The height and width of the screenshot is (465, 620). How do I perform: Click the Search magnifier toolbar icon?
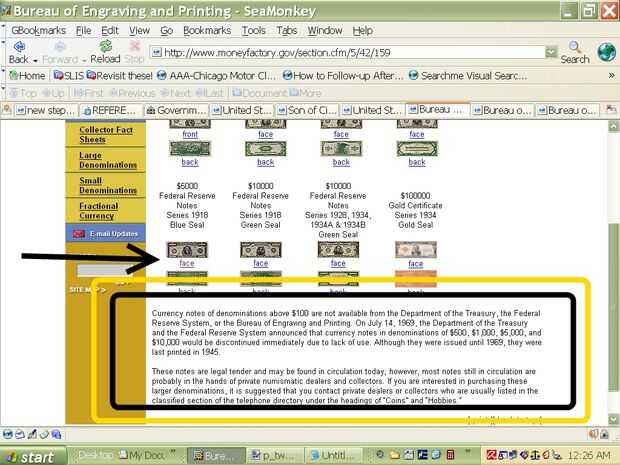(x=575, y=47)
